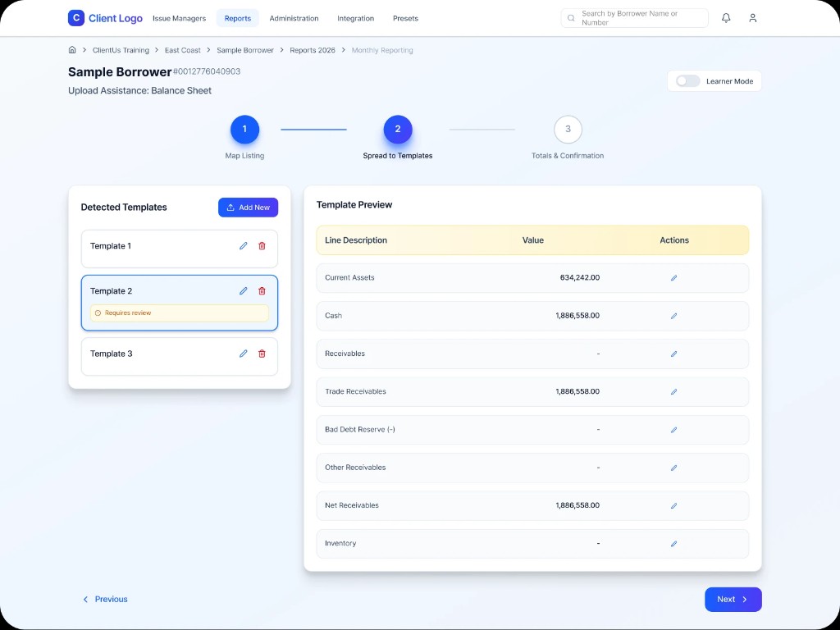Screen dimensions: 840x630
Task: Click the Add New button
Action: coord(248,208)
